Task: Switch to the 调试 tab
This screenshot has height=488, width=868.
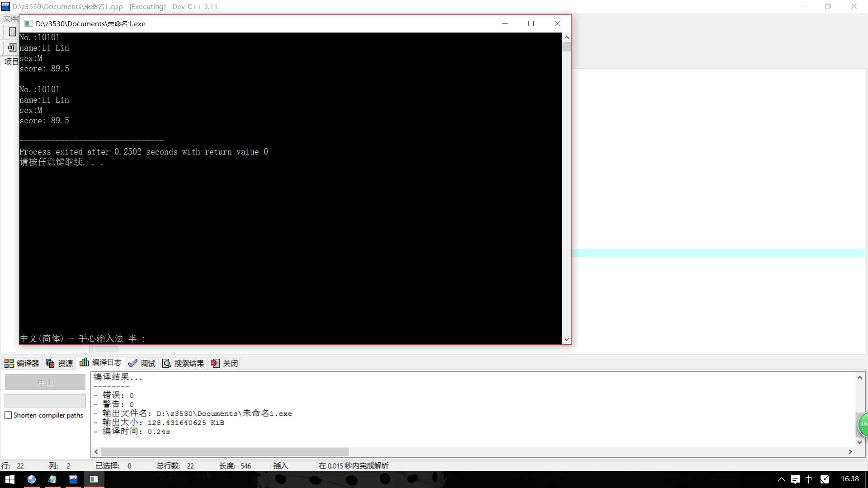Action: (142, 363)
